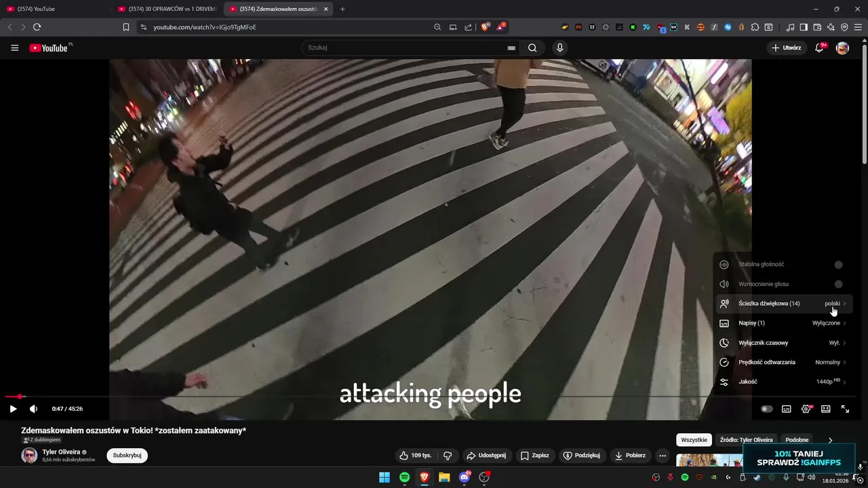Play the video
The width and height of the screenshot is (868, 488).
tap(13, 409)
